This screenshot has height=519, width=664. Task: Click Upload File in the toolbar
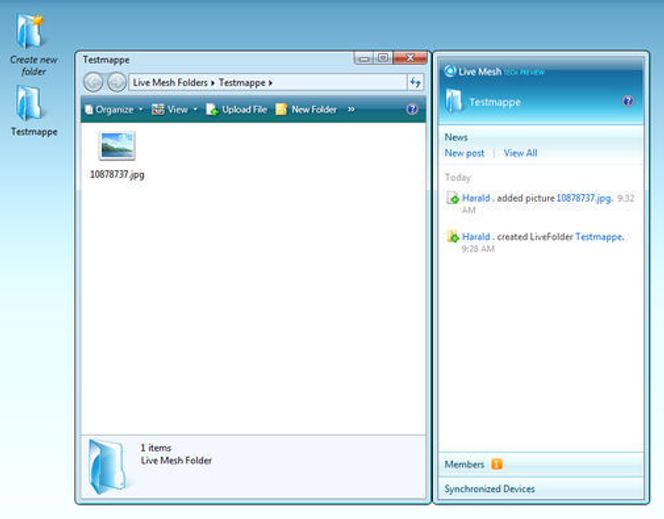(x=236, y=110)
